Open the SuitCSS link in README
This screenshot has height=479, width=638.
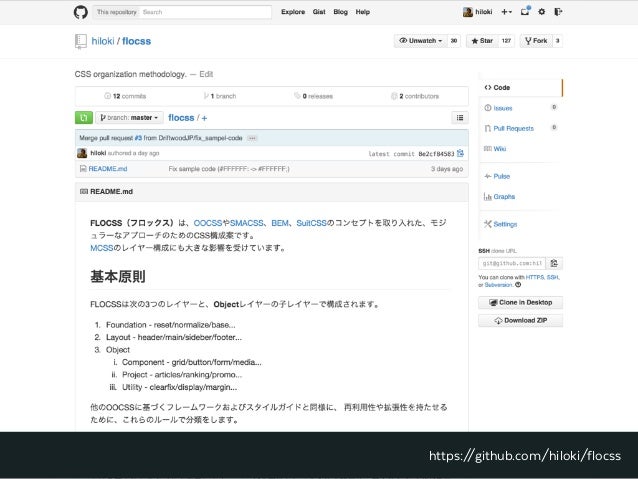coord(312,223)
